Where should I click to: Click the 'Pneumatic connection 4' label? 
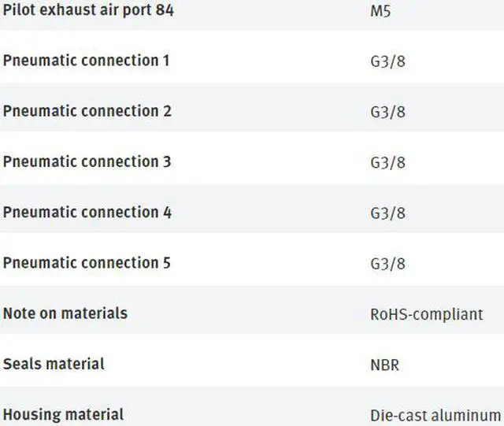[87, 212]
